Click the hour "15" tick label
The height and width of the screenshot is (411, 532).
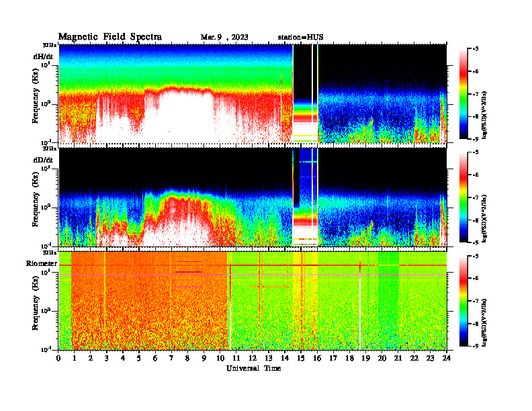pyautogui.click(x=301, y=358)
